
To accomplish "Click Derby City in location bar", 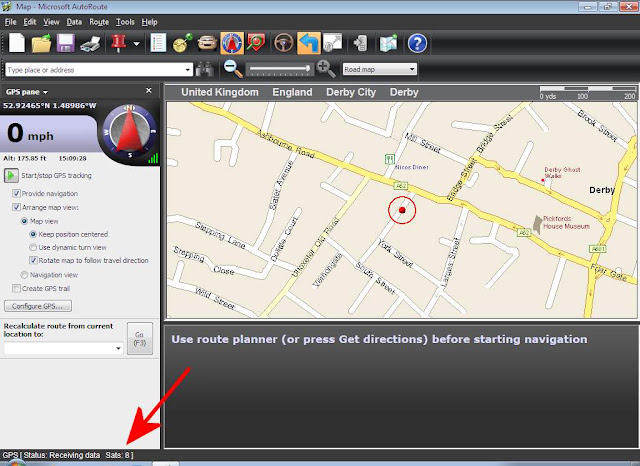I will [351, 92].
